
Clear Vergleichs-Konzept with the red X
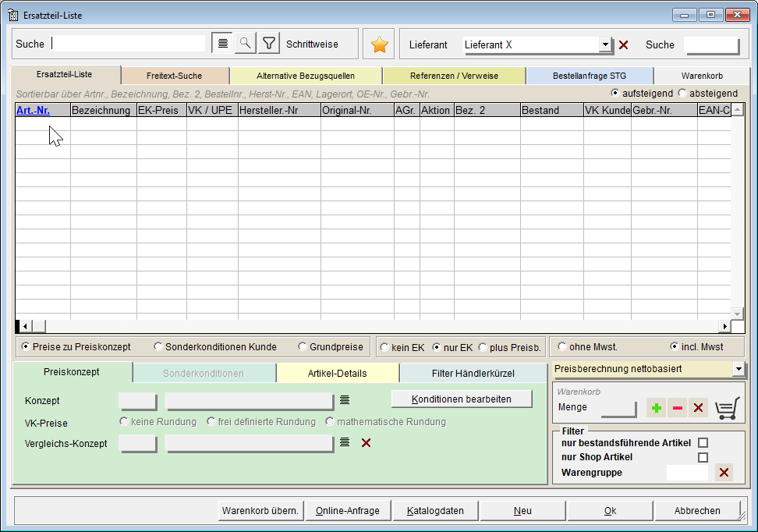tap(366, 442)
